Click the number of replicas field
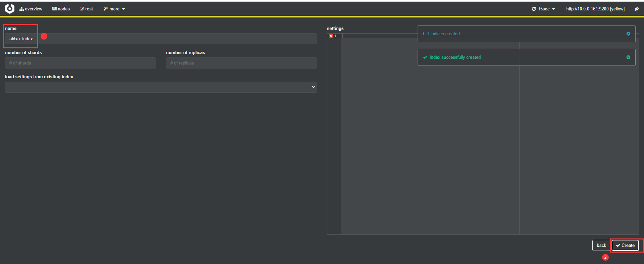 point(241,63)
